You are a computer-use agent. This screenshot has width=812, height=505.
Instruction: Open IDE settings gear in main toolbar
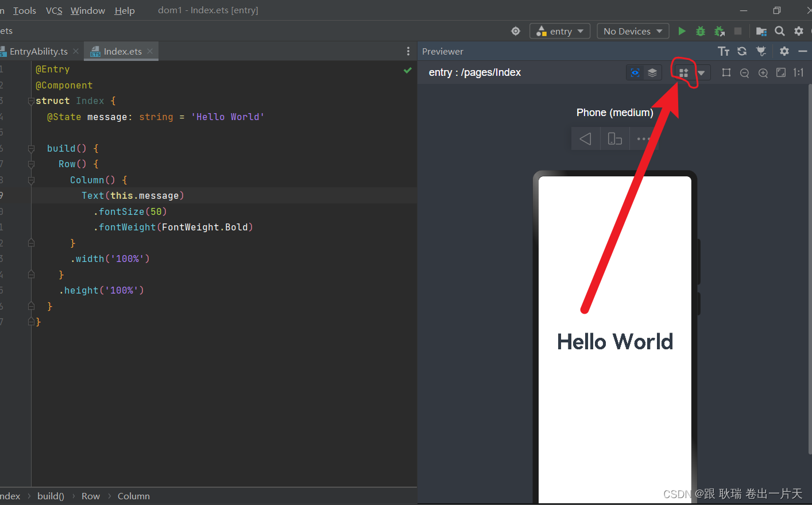(799, 31)
